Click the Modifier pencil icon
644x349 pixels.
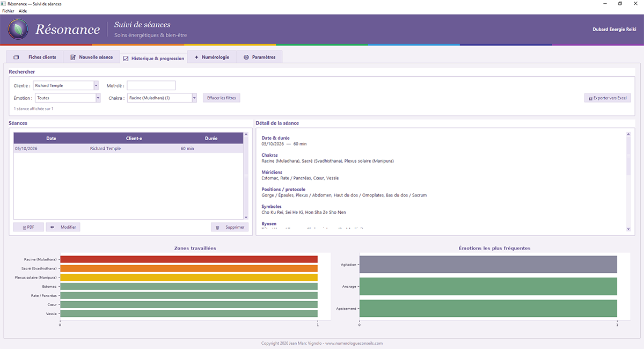(x=53, y=227)
